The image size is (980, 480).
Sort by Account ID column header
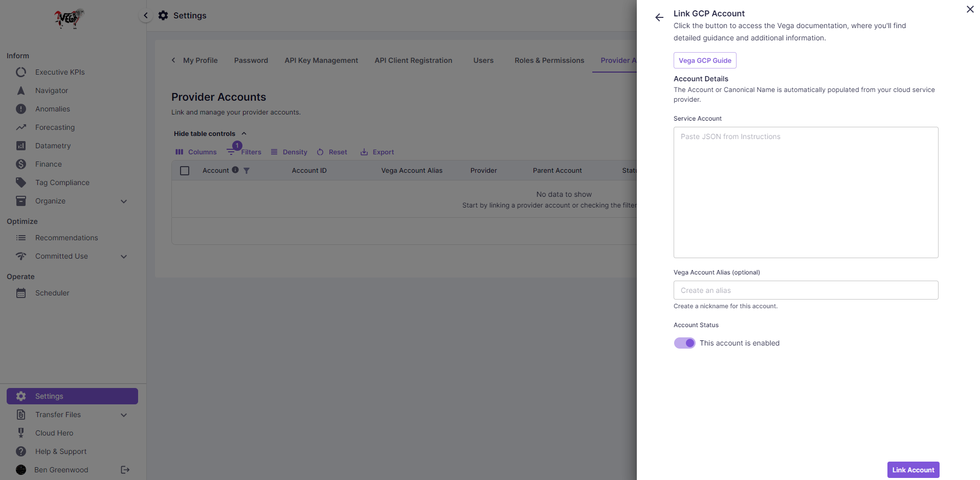pos(309,171)
